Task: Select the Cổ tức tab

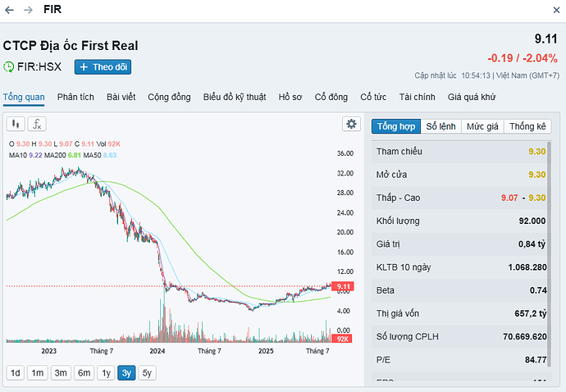Action: (x=373, y=97)
